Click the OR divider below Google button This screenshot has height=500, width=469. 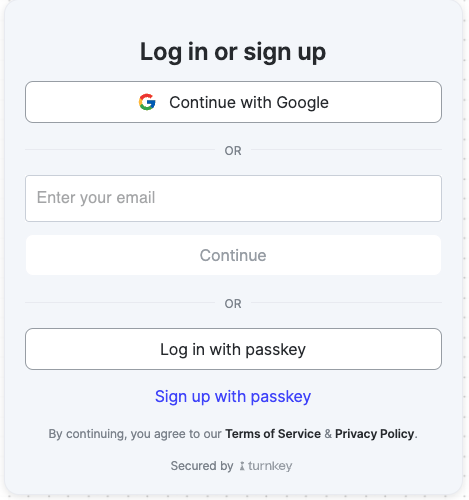(x=233, y=151)
